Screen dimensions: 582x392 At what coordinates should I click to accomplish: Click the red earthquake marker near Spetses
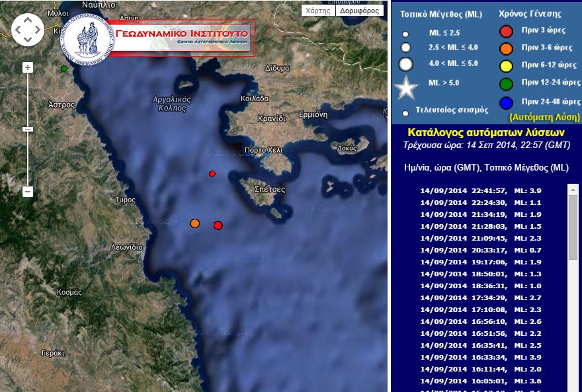tap(213, 174)
